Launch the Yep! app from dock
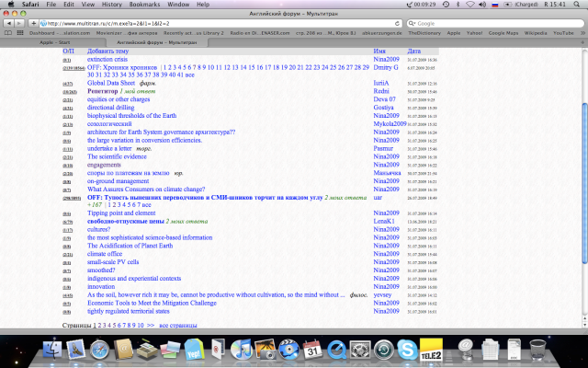The image size is (588, 368). click(x=194, y=350)
